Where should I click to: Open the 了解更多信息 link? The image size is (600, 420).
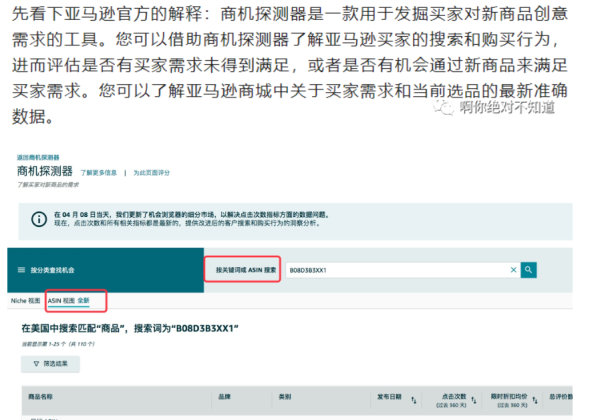(99, 173)
